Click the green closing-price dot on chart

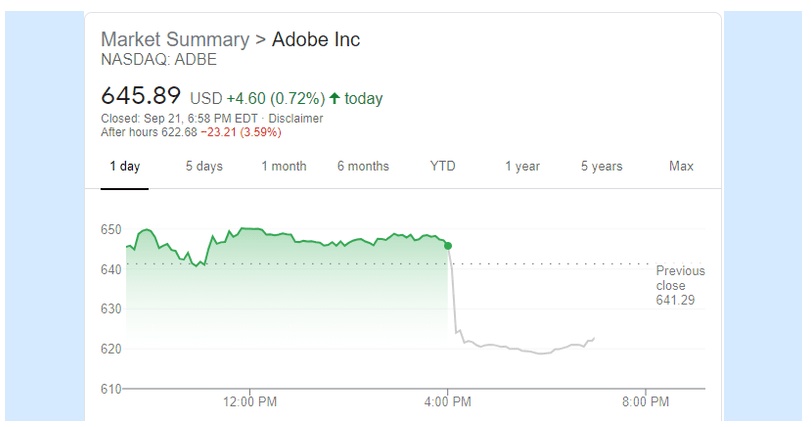tap(447, 245)
